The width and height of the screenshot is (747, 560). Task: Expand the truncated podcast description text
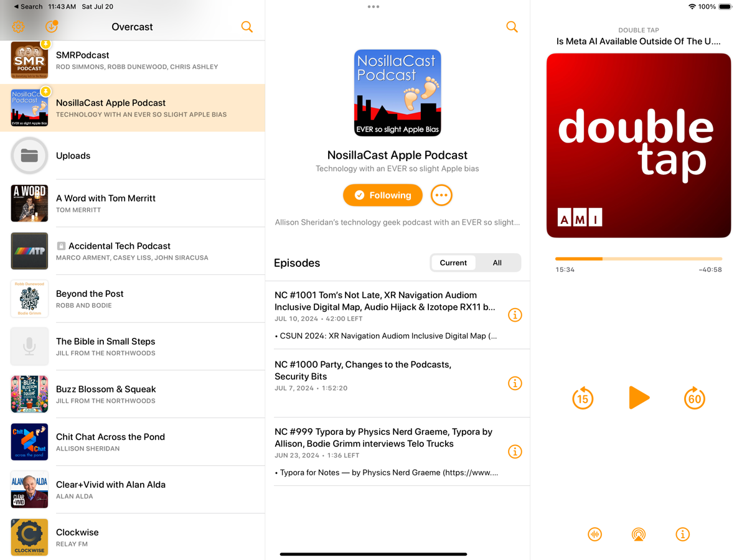point(397,222)
